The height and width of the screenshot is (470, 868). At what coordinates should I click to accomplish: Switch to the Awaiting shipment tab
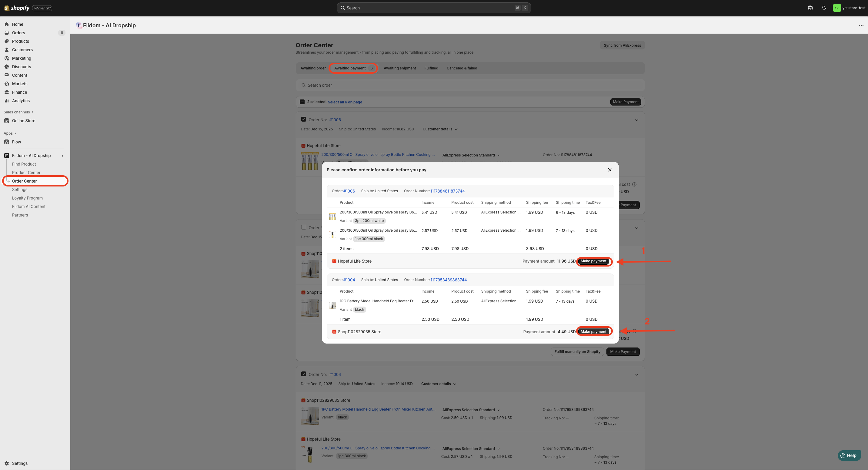pyautogui.click(x=400, y=68)
